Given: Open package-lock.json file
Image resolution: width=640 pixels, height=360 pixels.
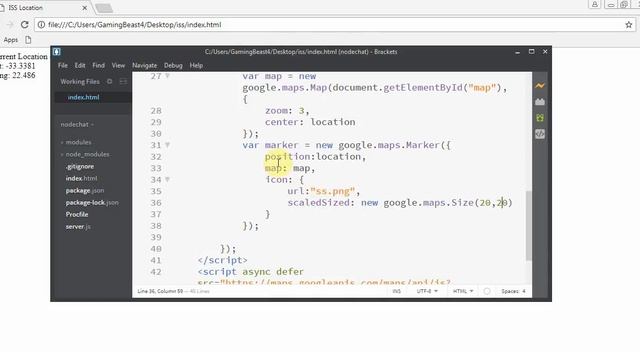Looking at the screenshot, I should point(92,202).
